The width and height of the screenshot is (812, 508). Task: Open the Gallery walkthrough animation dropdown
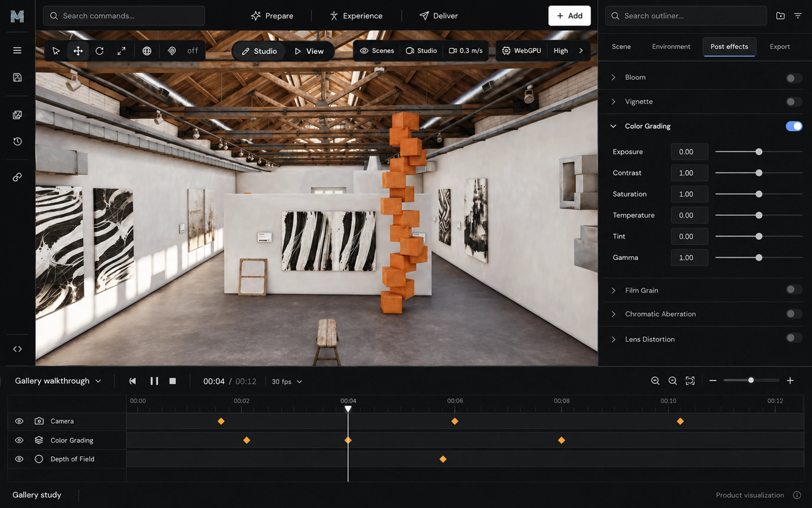(x=58, y=381)
